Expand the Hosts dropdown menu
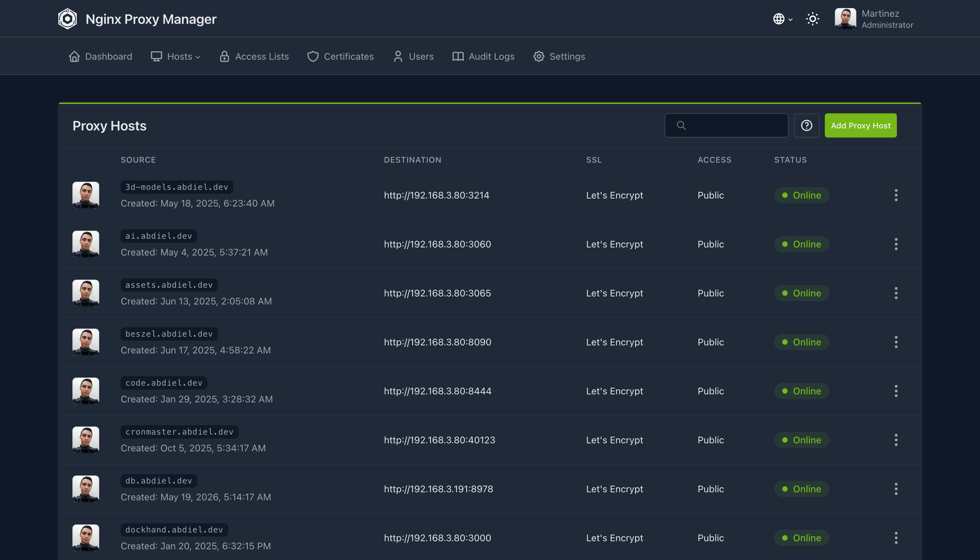980x560 pixels. pos(176,56)
